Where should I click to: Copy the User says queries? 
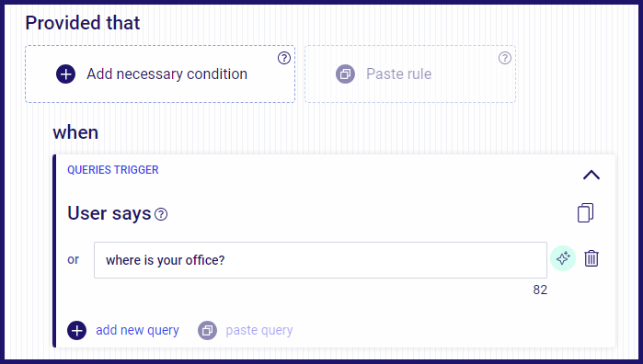coord(585,212)
